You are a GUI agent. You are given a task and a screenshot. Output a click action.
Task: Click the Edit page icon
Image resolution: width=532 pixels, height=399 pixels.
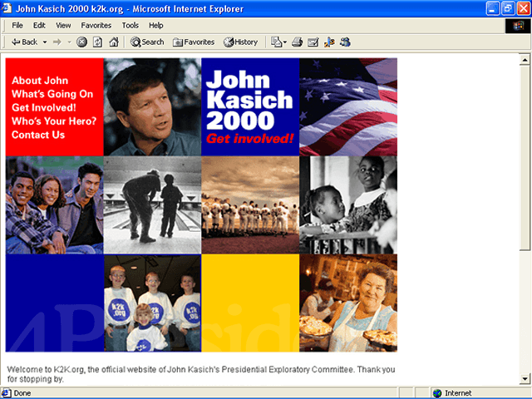(x=313, y=42)
